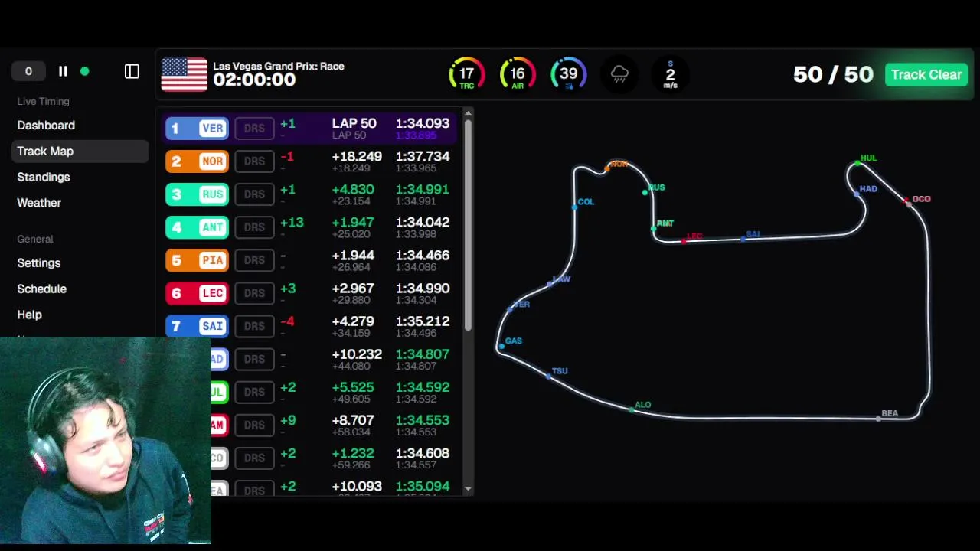
Task: Click the DRS indicator in NOR's row
Action: click(254, 161)
